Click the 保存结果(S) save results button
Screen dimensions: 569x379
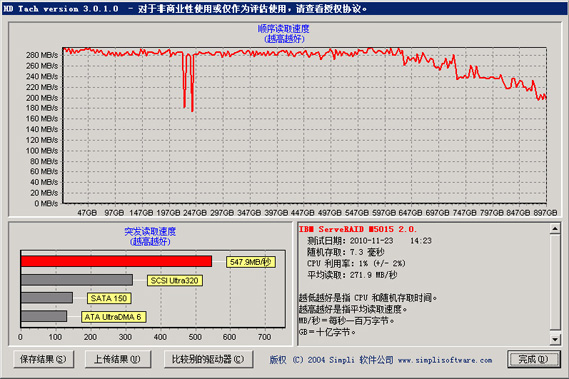(x=44, y=359)
